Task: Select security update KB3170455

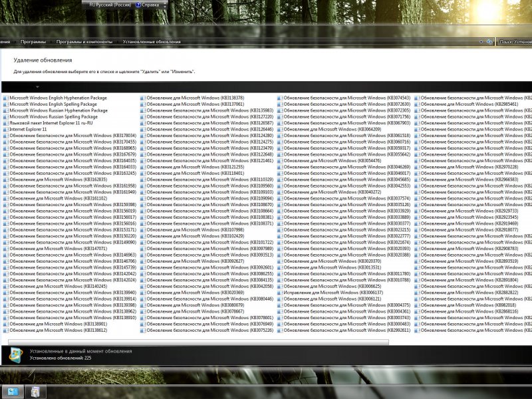Action: click(x=73, y=142)
